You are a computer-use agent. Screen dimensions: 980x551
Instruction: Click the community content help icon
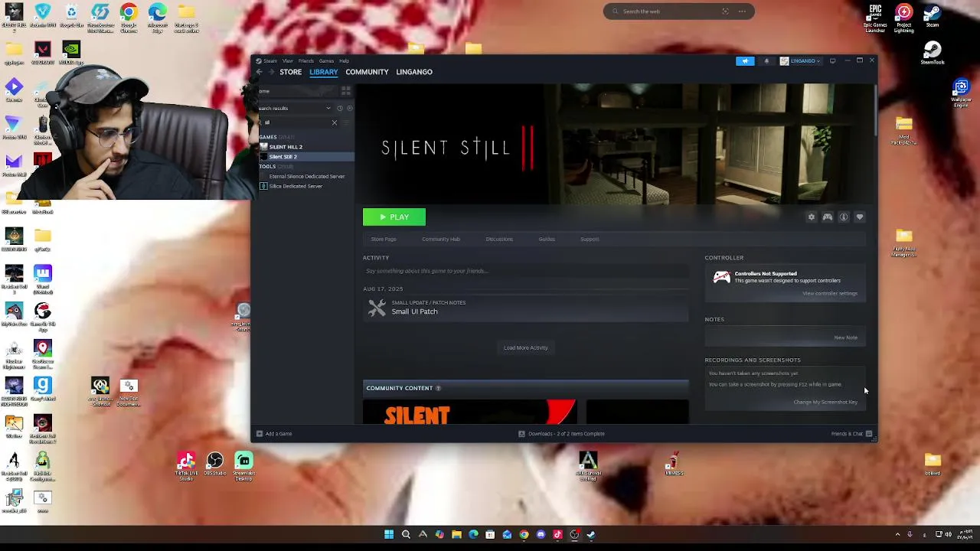pos(438,388)
